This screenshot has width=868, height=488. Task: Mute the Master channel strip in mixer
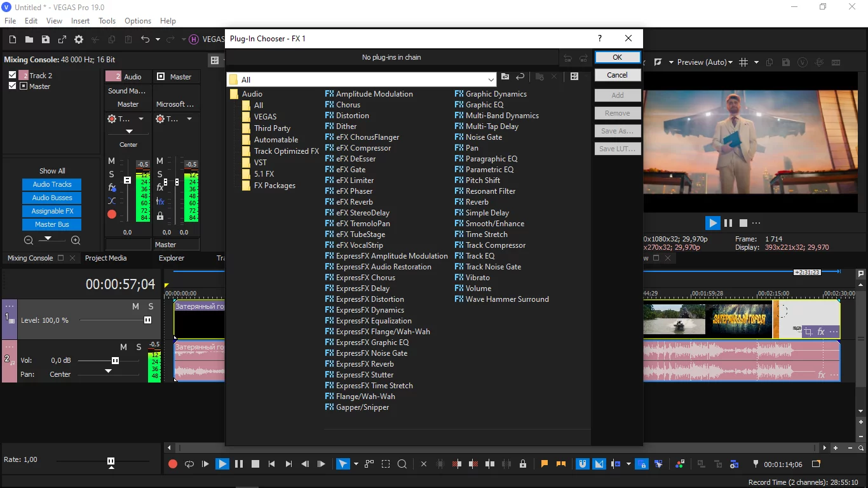click(160, 161)
